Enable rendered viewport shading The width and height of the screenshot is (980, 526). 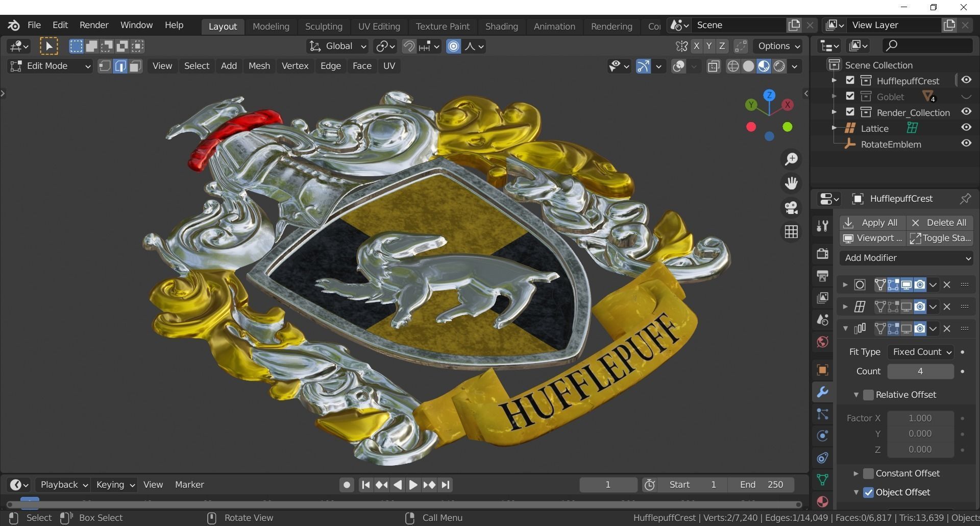(779, 66)
